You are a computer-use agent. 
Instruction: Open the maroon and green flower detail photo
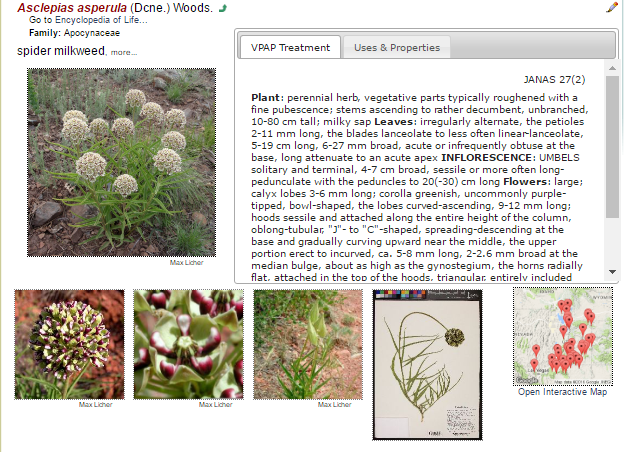tap(189, 344)
